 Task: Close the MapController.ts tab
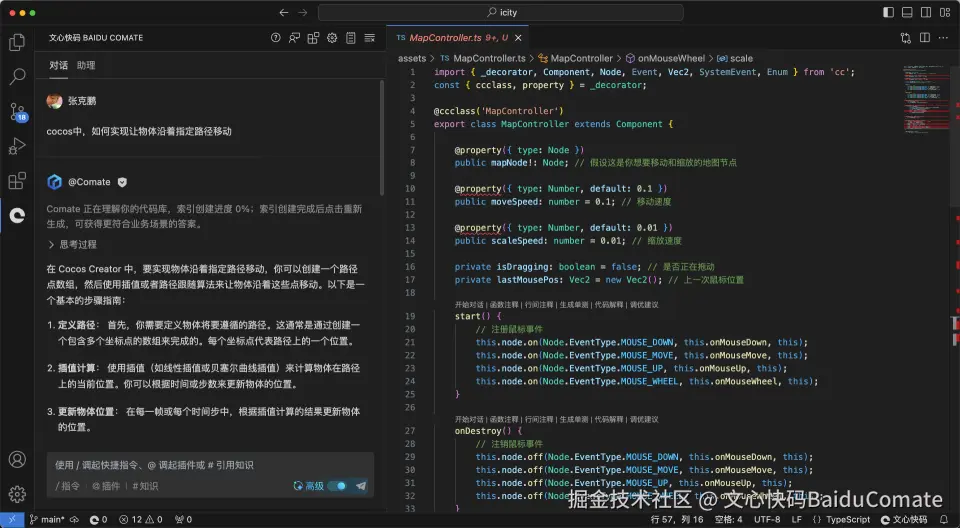pyautogui.click(x=518, y=38)
